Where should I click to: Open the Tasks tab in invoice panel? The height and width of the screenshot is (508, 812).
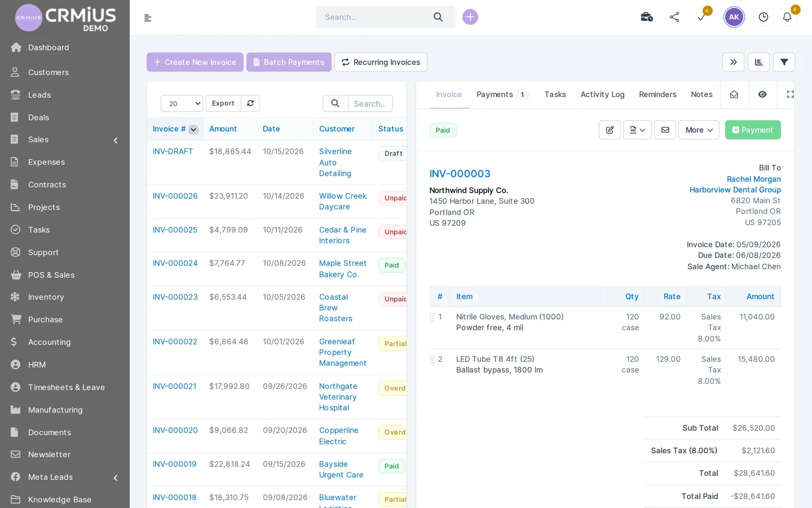(555, 94)
